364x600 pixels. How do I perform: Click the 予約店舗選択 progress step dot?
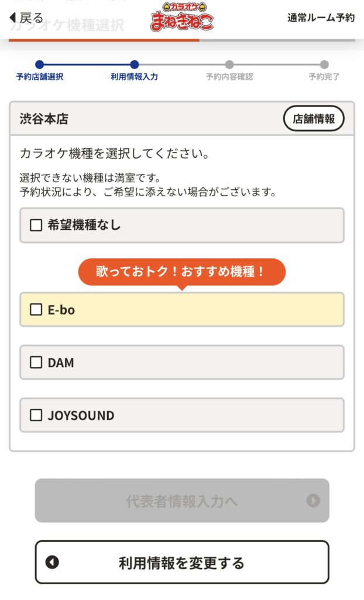(x=39, y=64)
